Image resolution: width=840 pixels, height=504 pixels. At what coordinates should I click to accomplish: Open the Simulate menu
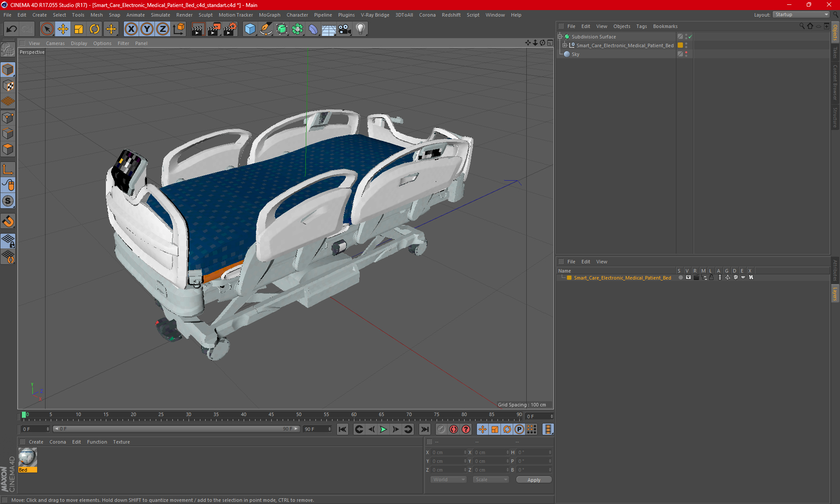tap(160, 15)
